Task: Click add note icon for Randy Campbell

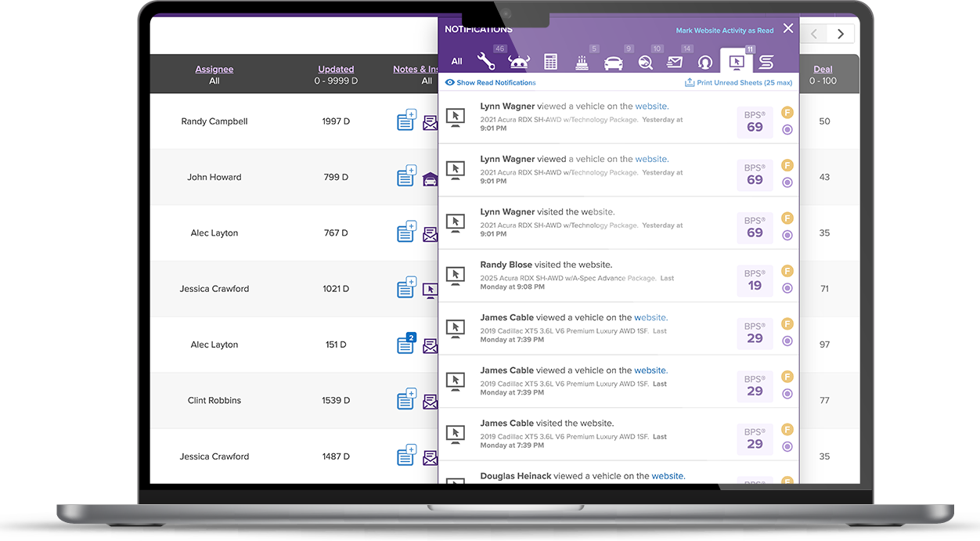Action: (x=405, y=121)
